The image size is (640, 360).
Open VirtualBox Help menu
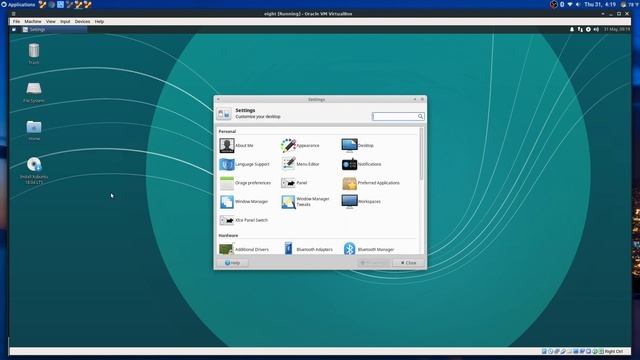tap(99, 21)
